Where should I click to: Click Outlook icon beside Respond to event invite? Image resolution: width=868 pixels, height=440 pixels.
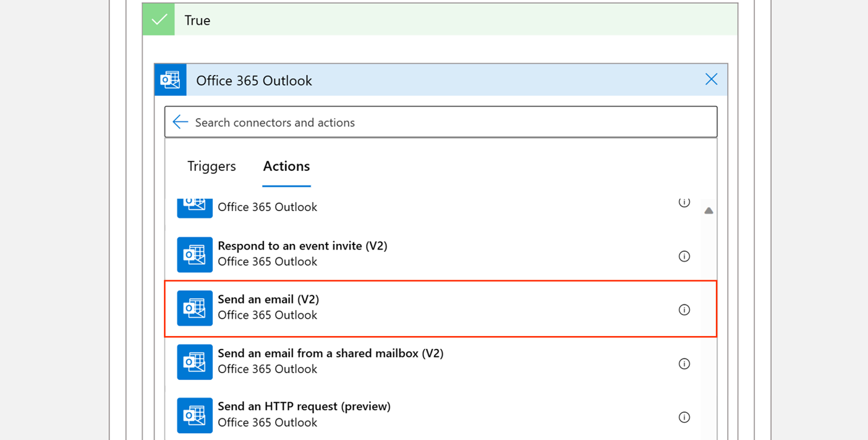click(195, 254)
